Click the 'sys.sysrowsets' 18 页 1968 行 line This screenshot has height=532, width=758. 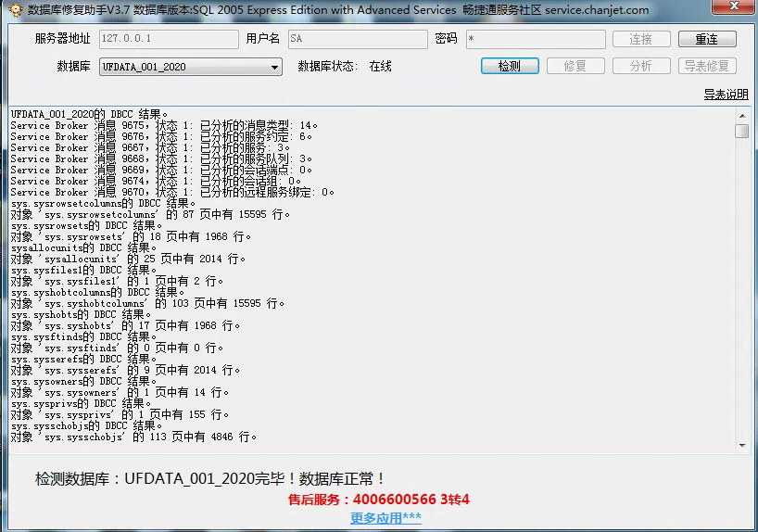pos(131,236)
